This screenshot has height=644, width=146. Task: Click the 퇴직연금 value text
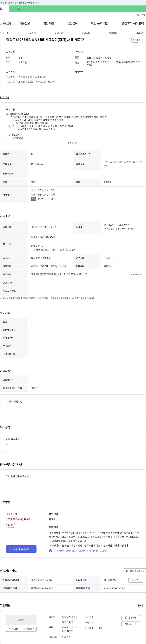click(x=108, y=266)
